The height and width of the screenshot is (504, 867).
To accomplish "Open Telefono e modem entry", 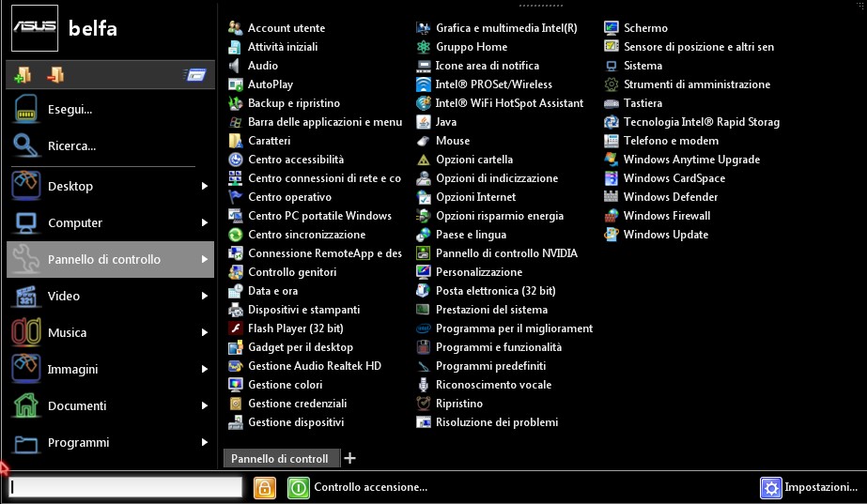I will pyautogui.click(x=660, y=141).
